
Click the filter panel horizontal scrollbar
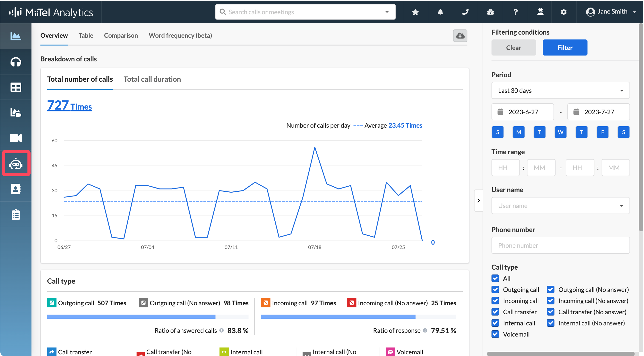pyautogui.click(x=561, y=353)
